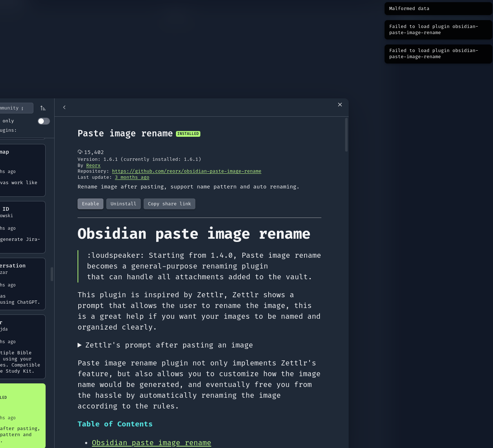Toggle the installed-only plugins switch
Viewport: 493px width, 448px height.
tap(43, 121)
